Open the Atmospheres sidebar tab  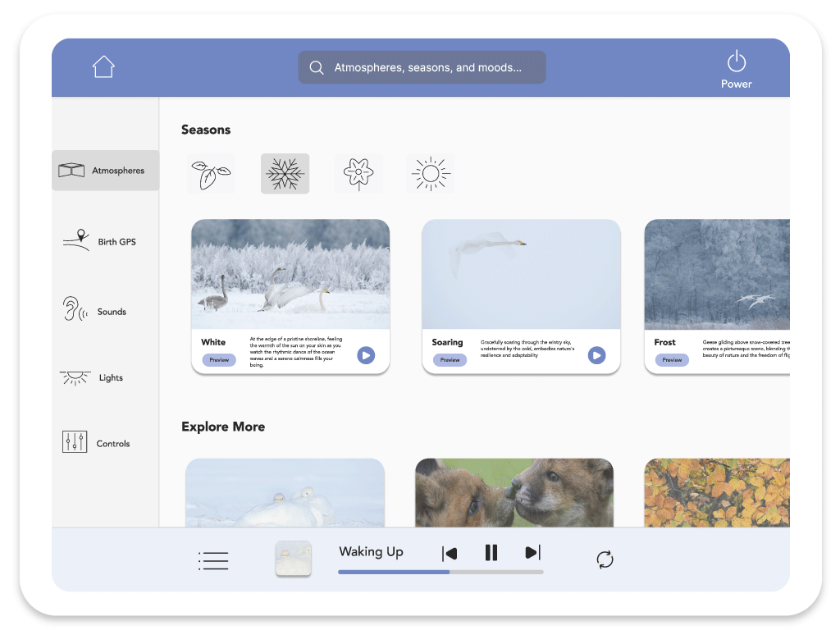(x=105, y=171)
